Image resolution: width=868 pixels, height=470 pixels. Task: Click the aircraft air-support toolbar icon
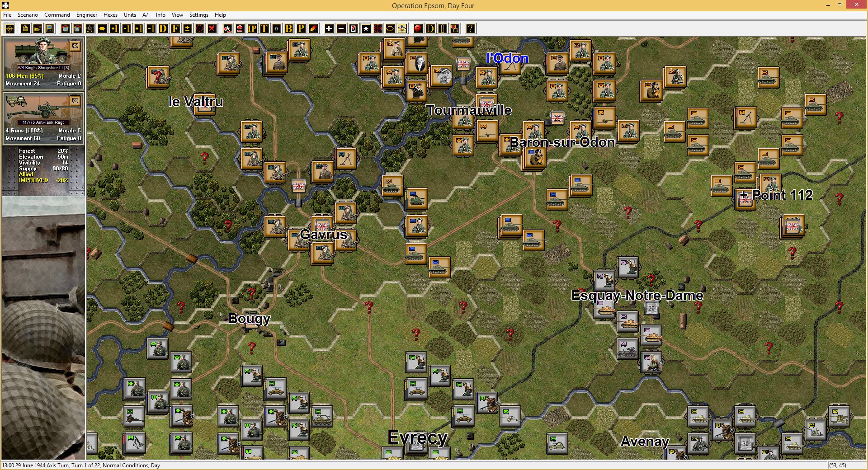[402, 29]
